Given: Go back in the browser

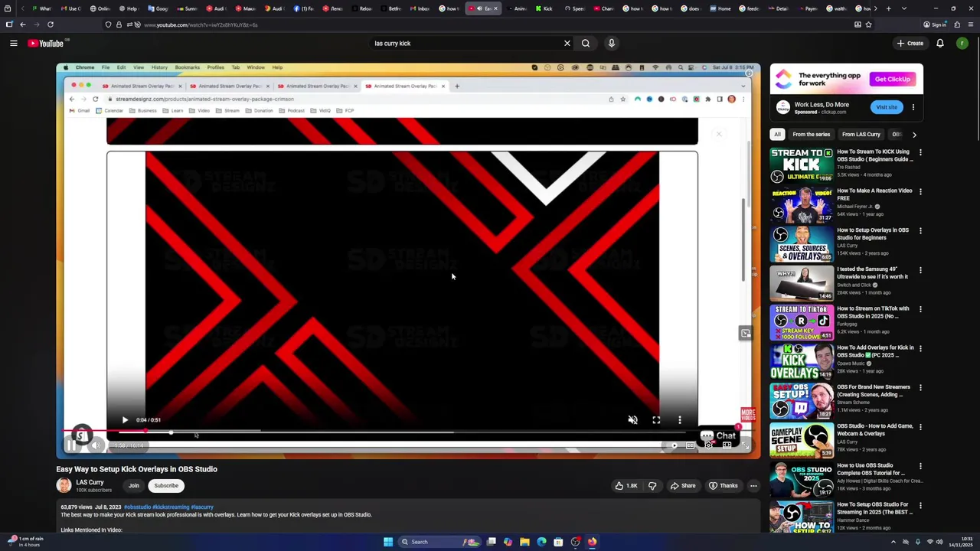Looking at the screenshot, I should [23, 24].
